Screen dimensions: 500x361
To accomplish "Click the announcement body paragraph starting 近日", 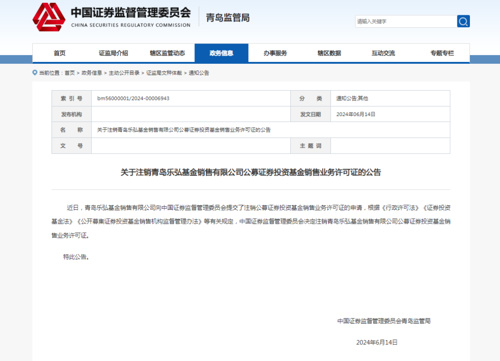I will pos(251,221).
